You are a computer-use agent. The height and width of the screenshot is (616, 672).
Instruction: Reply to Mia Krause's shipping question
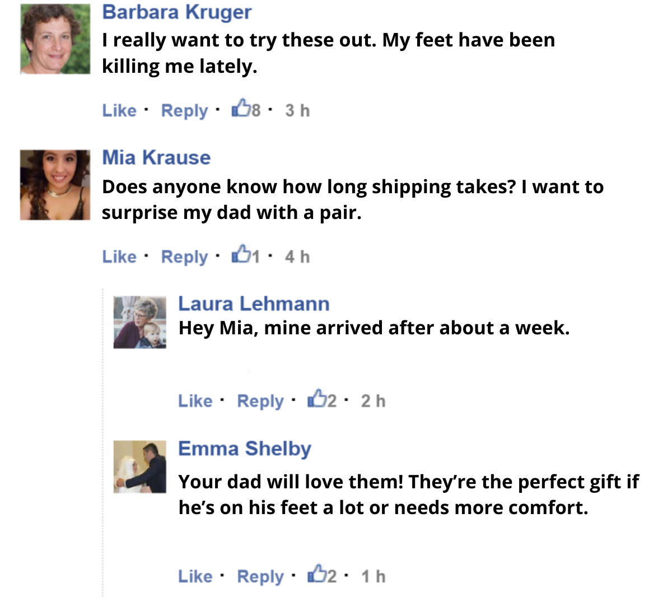point(184,256)
